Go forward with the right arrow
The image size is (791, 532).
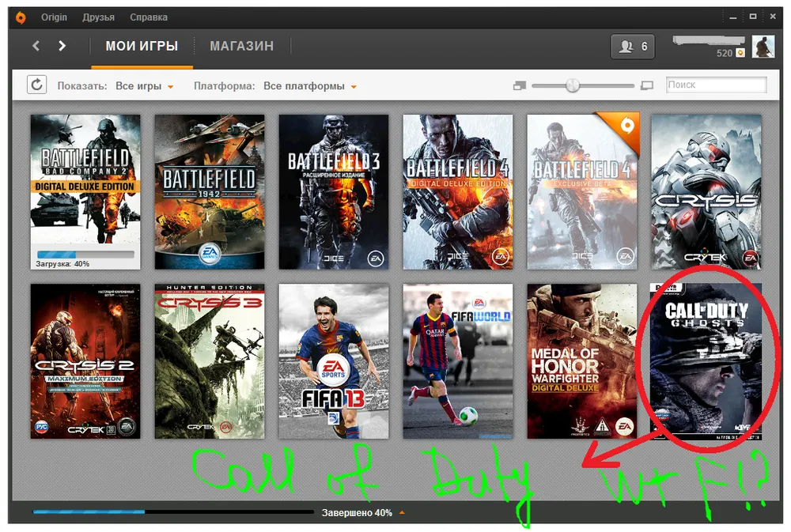[x=62, y=46]
